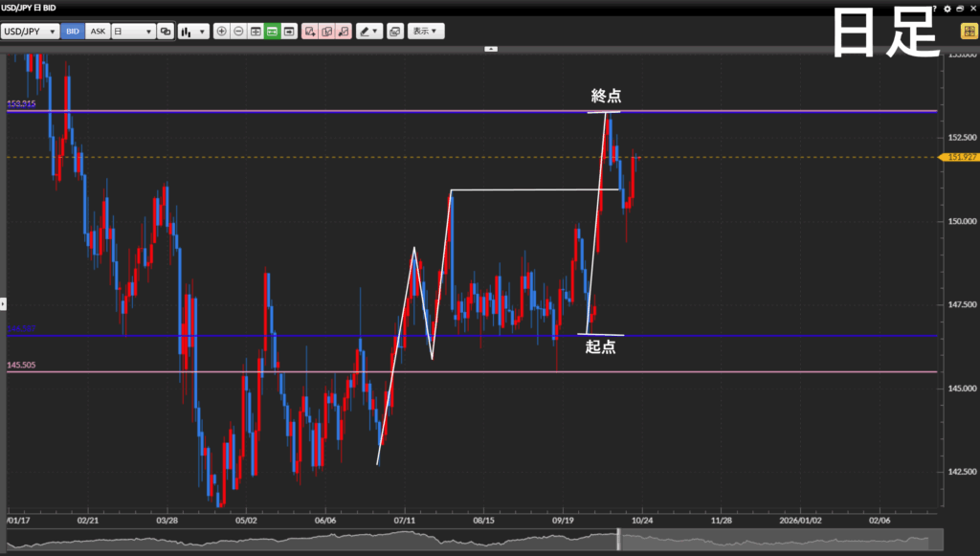Viewport: 980px width, 556px height.
Task: Open the 表示 display menu
Action: [426, 31]
